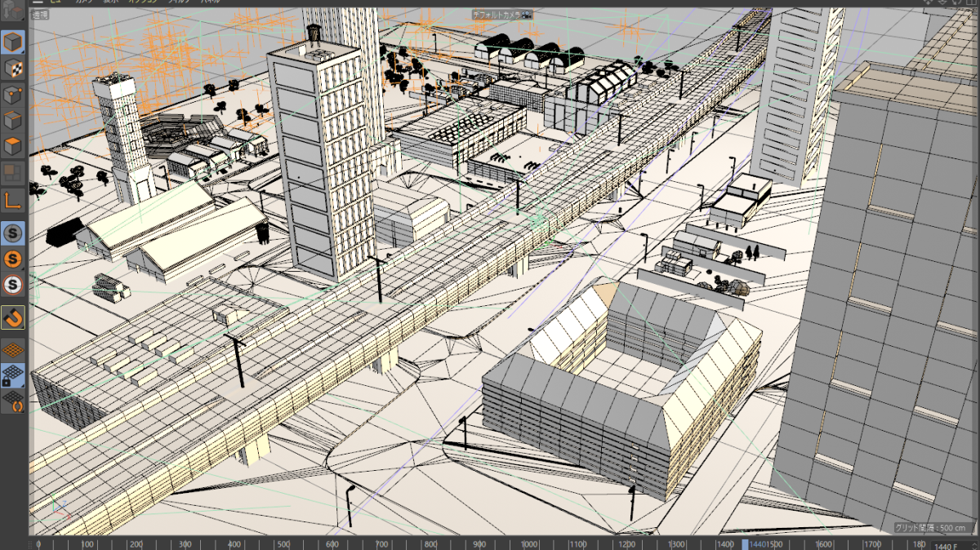
Task: Activate Edges mode in the sidebar
Action: [x=13, y=121]
